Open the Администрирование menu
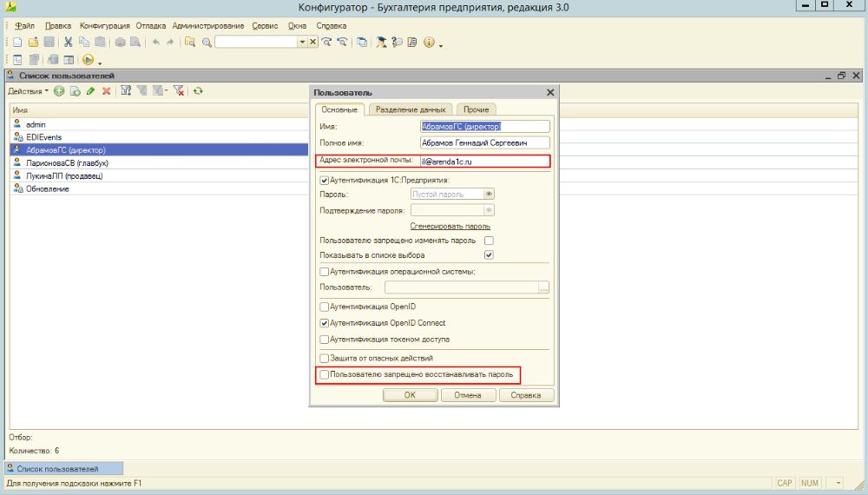868x495 pixels. (208, 26)
